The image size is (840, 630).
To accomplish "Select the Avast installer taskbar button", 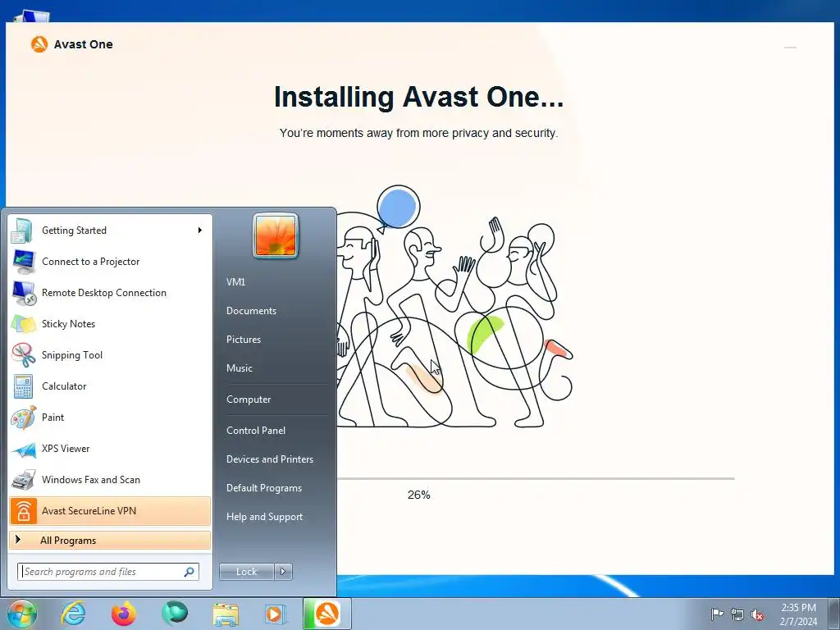I will 327,614.
